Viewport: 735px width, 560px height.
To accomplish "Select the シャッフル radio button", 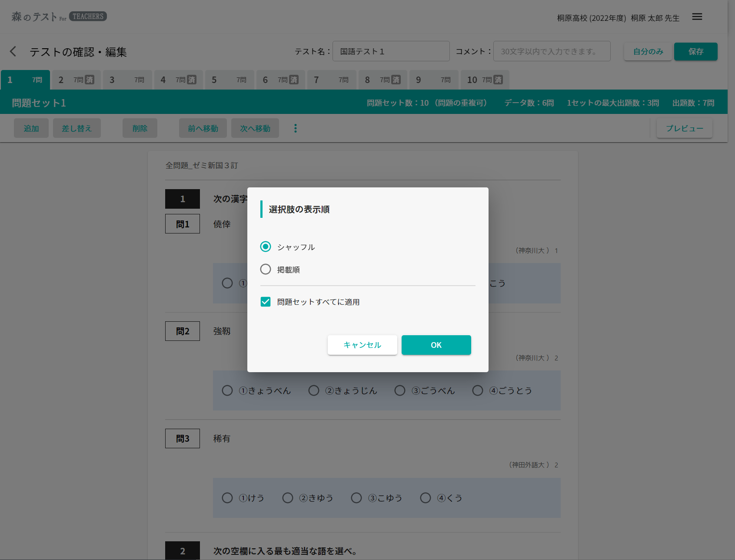I will point(266,247).
